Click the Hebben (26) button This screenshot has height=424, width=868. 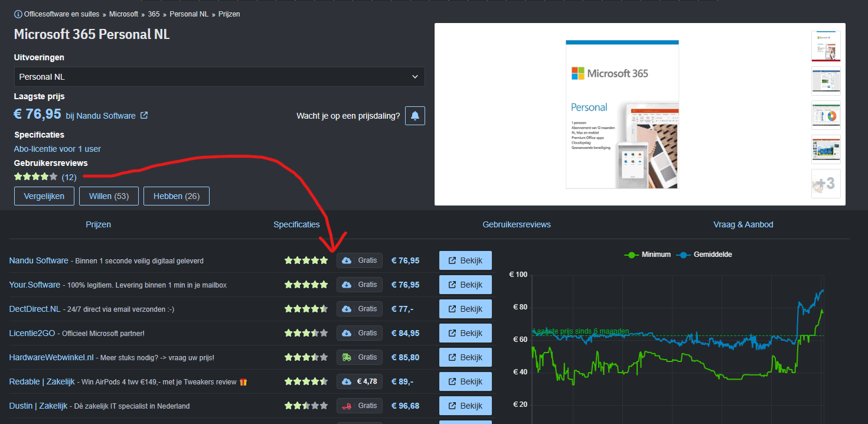(x=176, y=196)
